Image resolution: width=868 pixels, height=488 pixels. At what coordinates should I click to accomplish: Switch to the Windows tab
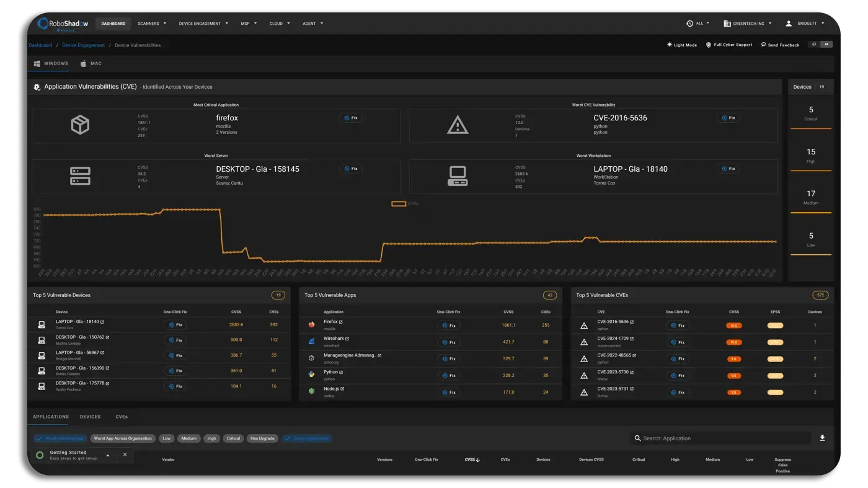click(x=50, y=64)
